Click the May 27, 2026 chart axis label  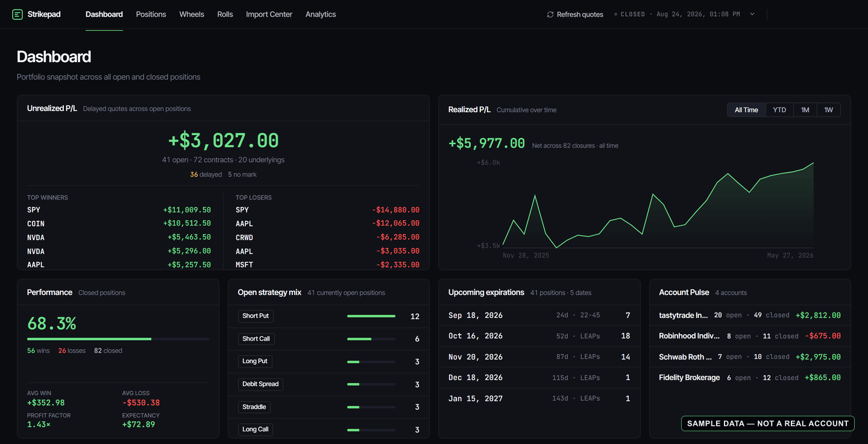pos(790,256)
